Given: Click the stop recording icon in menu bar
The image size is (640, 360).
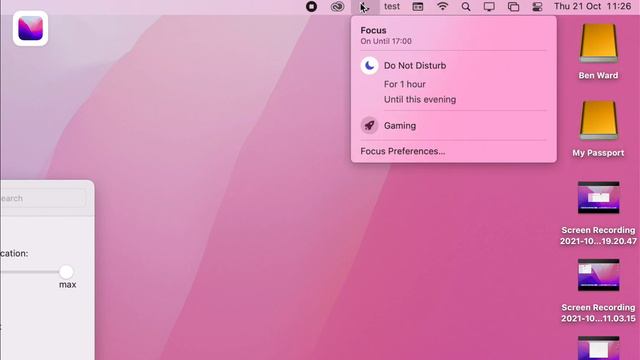Looking at the screenshot, I should 311,7.
